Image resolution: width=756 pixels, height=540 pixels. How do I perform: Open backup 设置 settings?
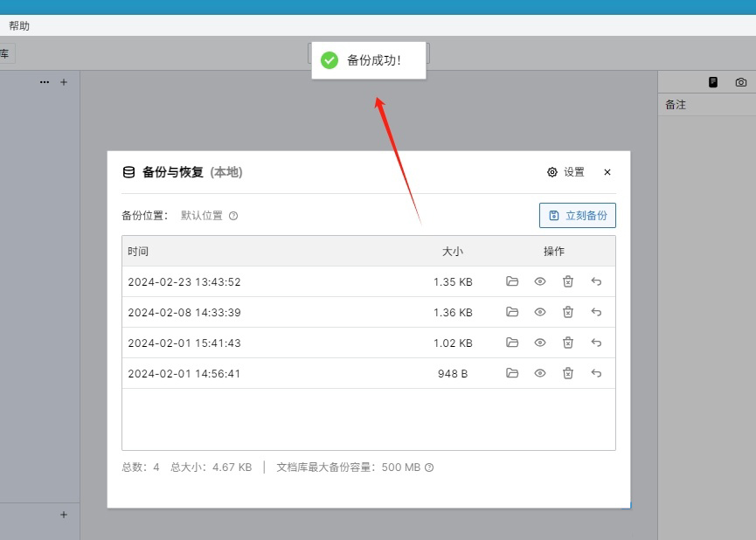pos(565,172)
